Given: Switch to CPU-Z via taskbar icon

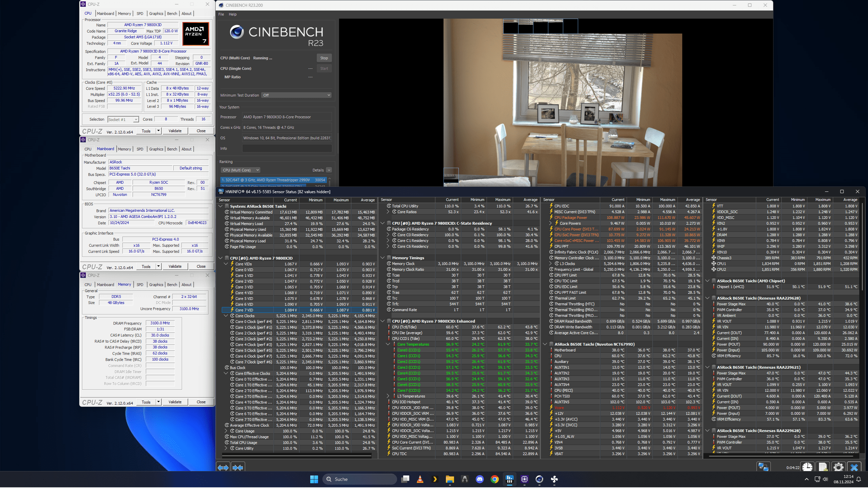Looking at the screenshot, I should click(x=525, y=479).
